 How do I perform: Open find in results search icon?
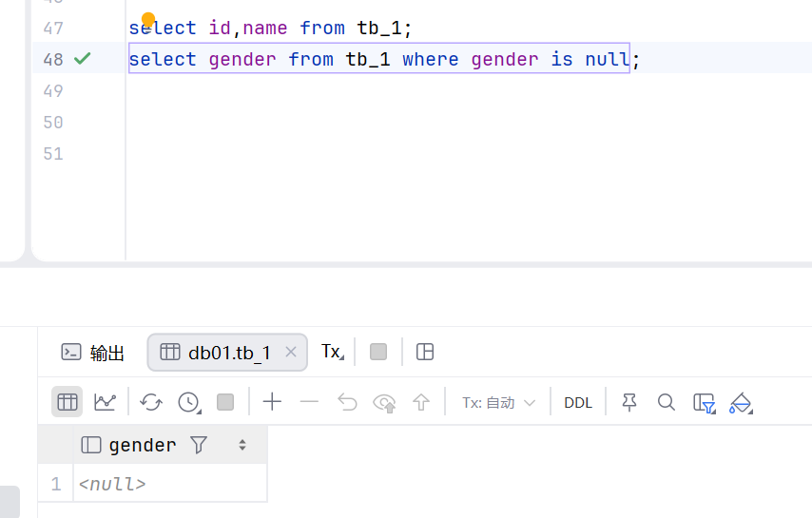(667, 402)
